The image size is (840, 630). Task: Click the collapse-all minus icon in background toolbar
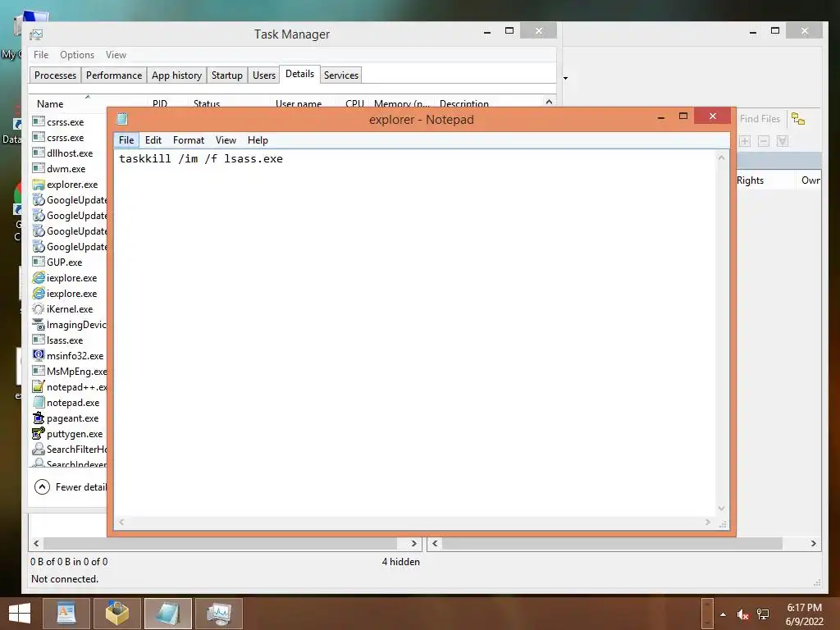click(x=764, y=141)
